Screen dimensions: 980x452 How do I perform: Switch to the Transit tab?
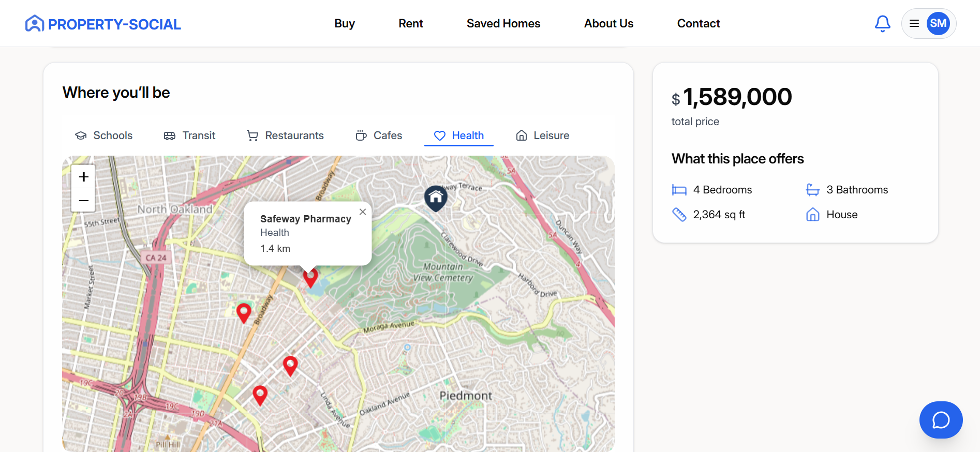click(190, 135)
